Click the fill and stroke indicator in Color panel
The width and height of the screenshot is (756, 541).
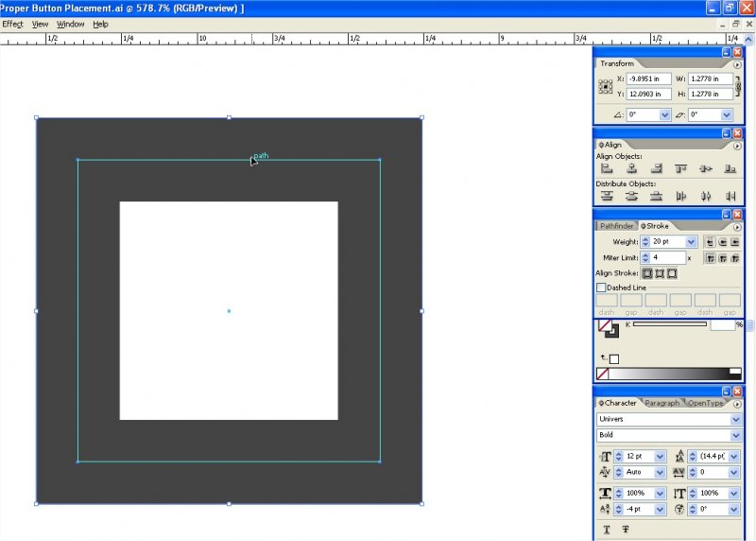(609, 328)
